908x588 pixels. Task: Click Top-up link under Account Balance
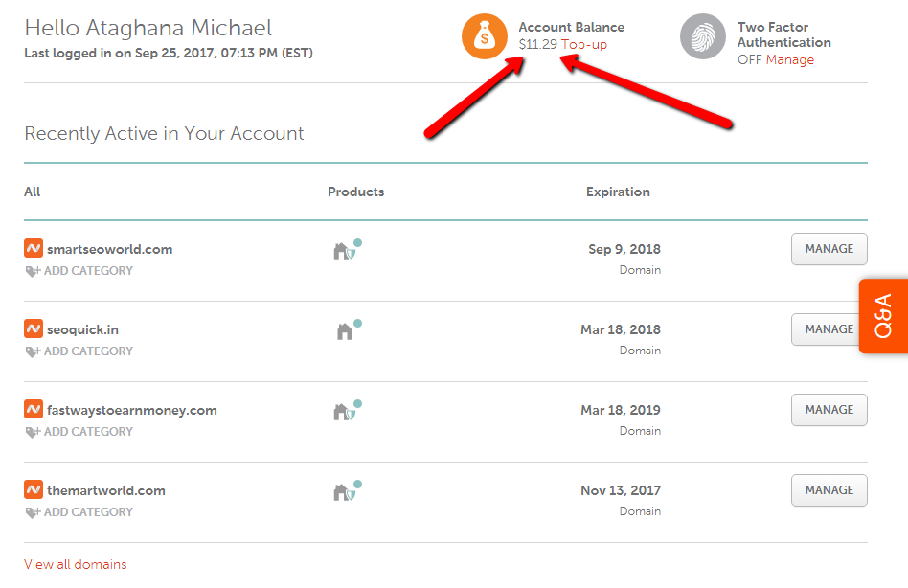click(x=584, y=45)
